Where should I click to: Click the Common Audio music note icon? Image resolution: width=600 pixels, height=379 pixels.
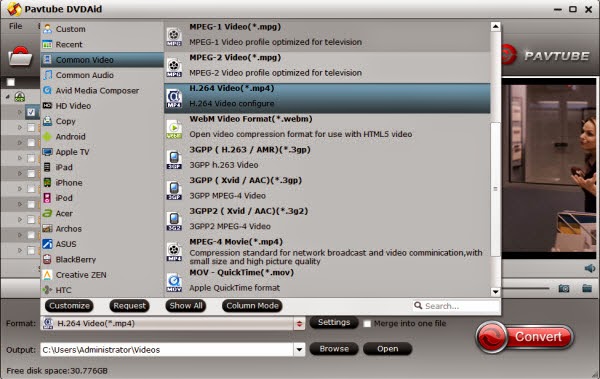(x=47, y=75)
